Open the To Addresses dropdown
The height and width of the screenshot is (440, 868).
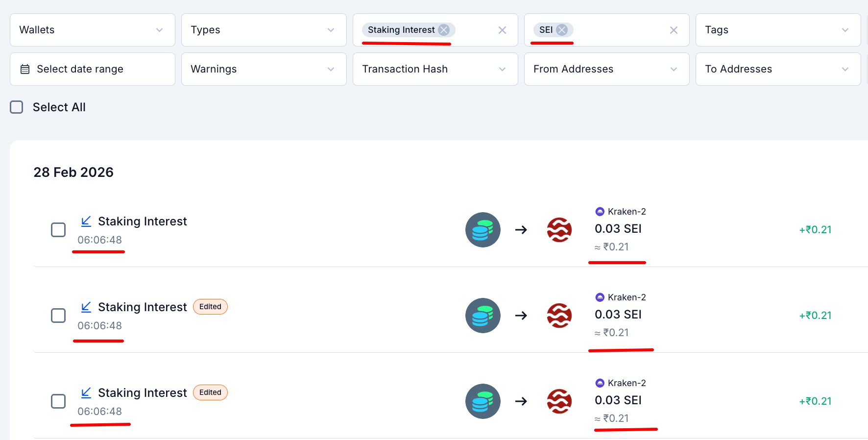coord(778,69)
